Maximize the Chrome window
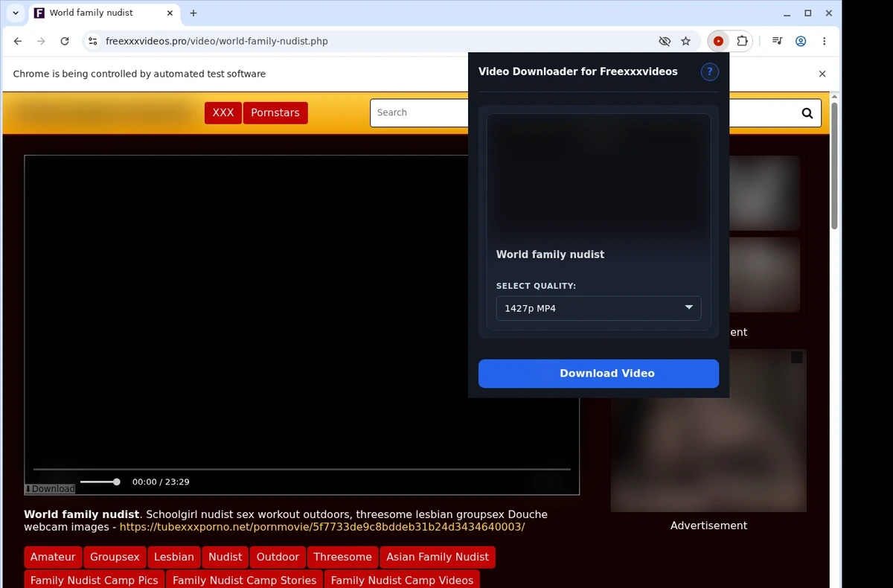This screenshot has width=893, height=588. (808, 13)
